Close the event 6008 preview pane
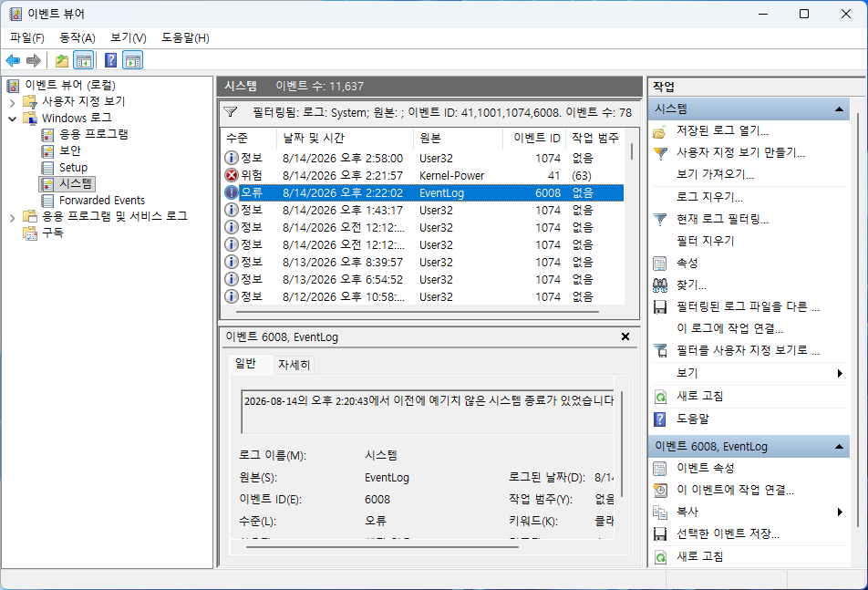The image size is (868, 590). point(625,336)
